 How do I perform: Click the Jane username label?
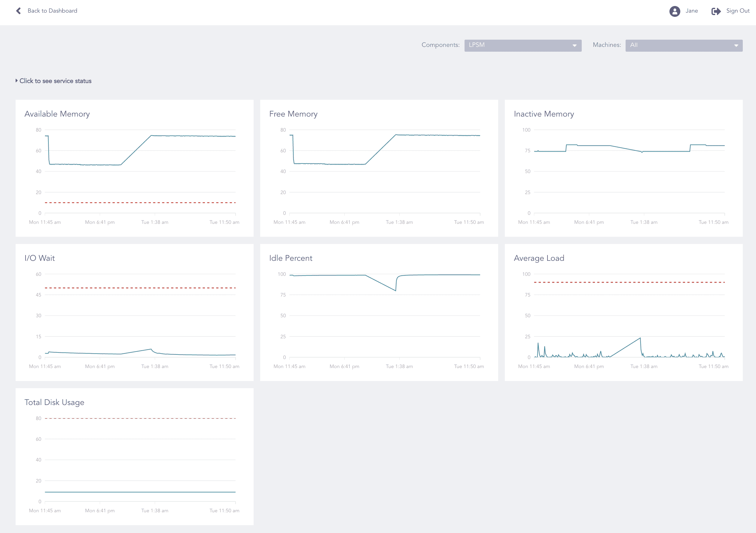click(x=691, y=11)
